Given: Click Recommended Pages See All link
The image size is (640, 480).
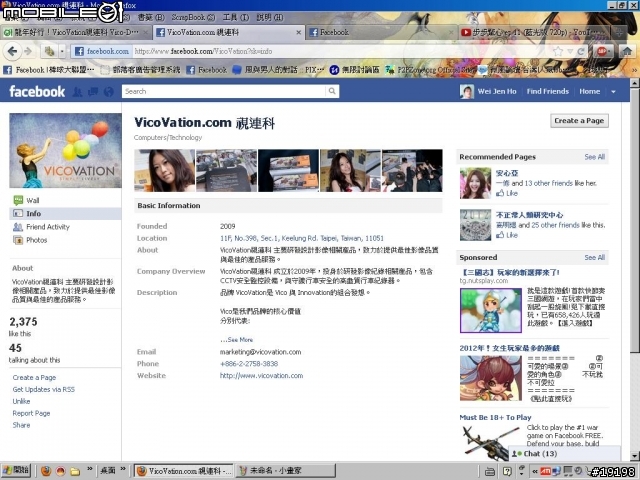Looking at the screenshot, I should click(594, 157).
